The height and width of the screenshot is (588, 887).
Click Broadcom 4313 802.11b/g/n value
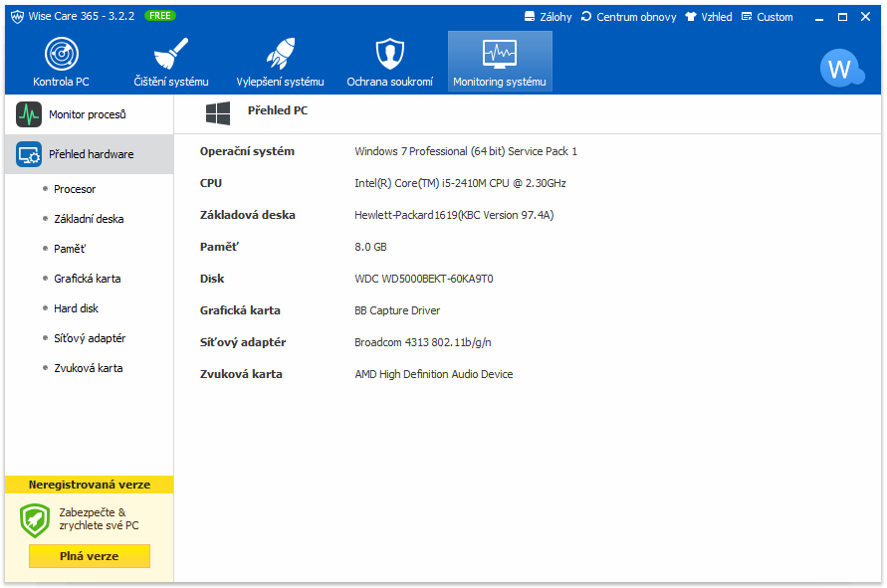tap(423, 342)
